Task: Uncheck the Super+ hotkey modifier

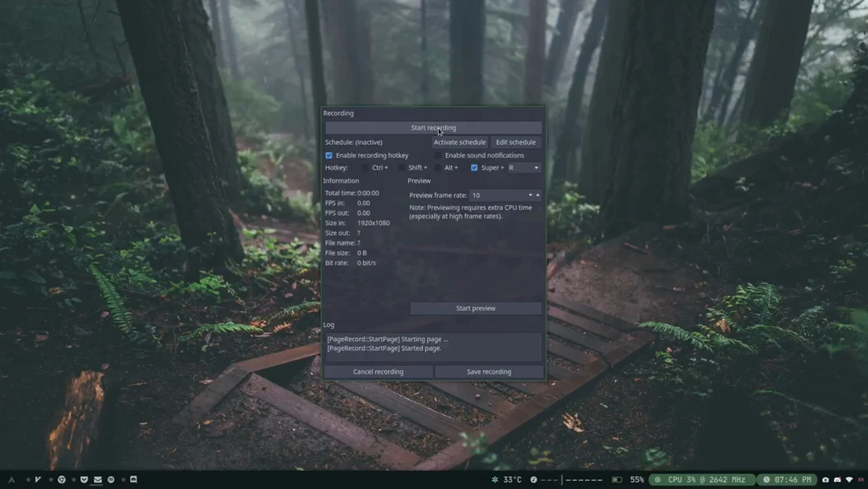Action: click(x=474, y=167)
